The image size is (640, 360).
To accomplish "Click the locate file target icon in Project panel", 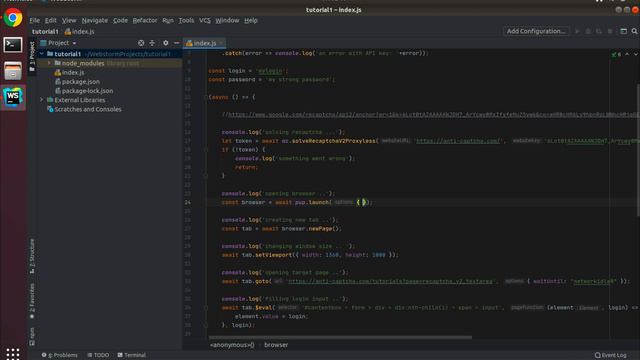I will click(x=141, y=43).
